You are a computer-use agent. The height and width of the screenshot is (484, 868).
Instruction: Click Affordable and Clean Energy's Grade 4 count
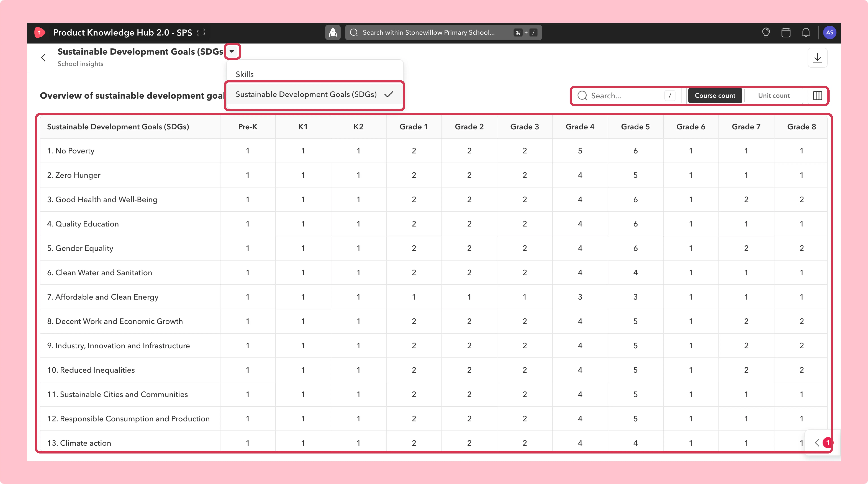[580, 297]
